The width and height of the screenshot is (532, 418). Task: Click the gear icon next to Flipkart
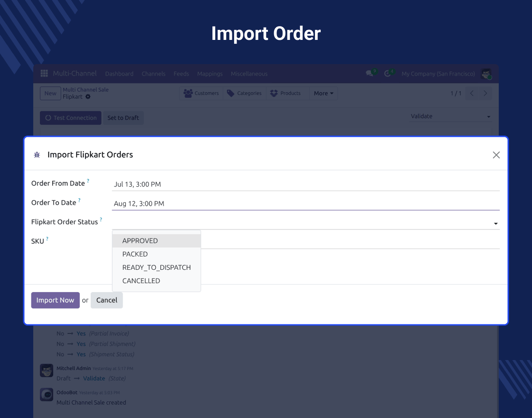click(x=88, y=97)
